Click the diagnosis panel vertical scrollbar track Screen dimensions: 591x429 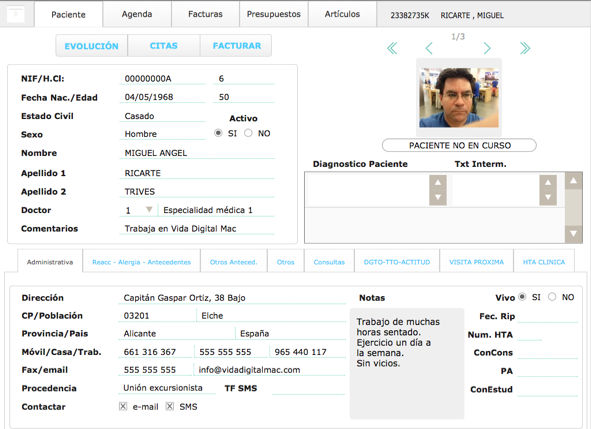pyautogui.click(x=573, y=207)
